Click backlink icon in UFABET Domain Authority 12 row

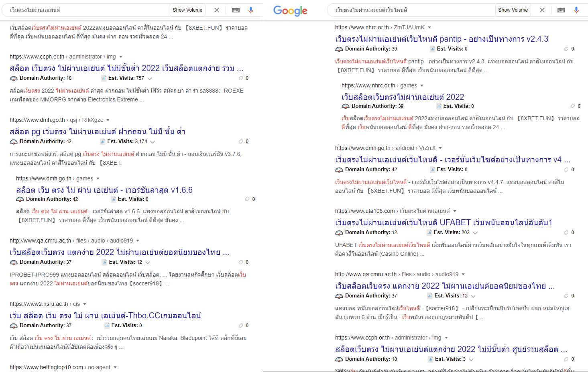click(566, 232)
